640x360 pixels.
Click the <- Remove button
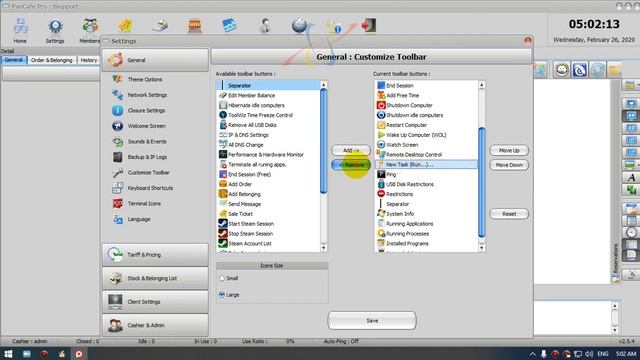pos(351,165)
